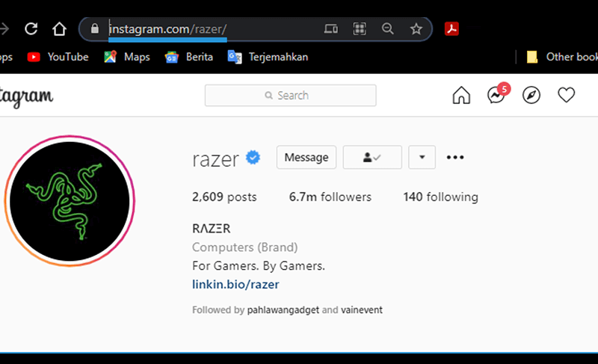Open the Explore compass icon
This screenshot has height=364, width=598.
pyautogui.click(x=531, y=95)
